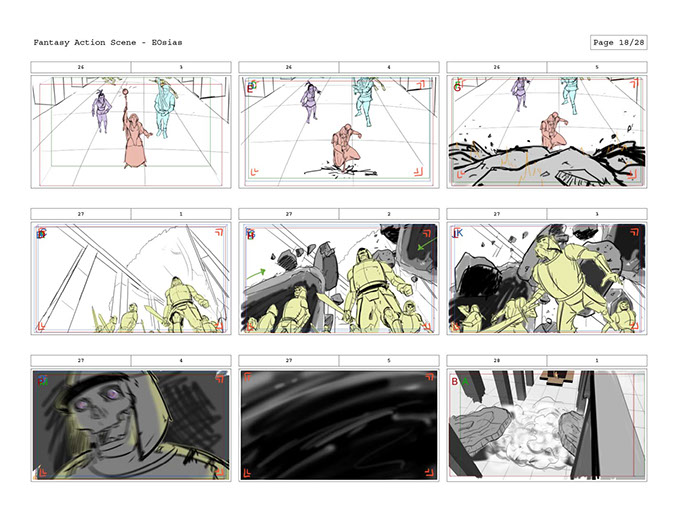Select the crouching figure ground-strike panel 26/4
This screenshot has height=525, width=678.
(x=339, y=133)
